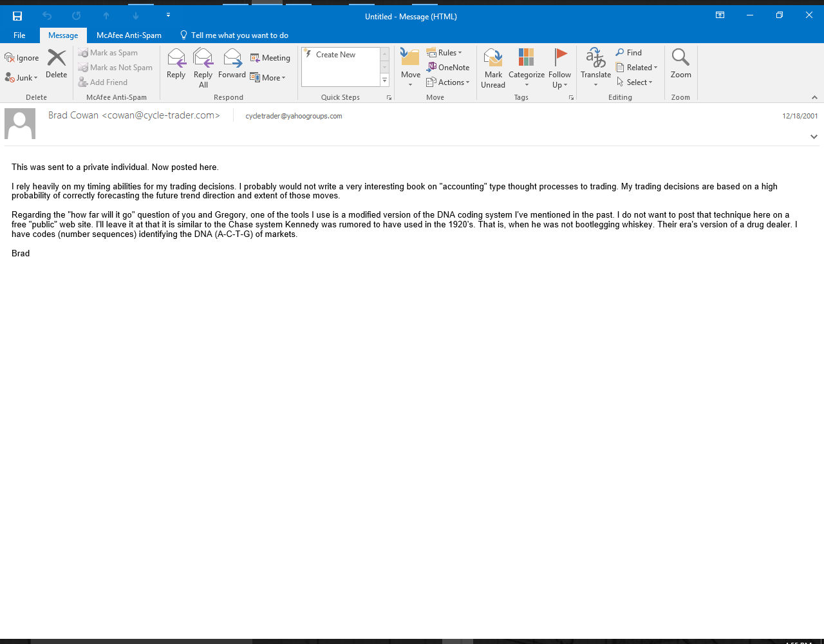Click sender name Brad Cowan
This screenshot has width=824, height=644.
(x=134, y=115)
